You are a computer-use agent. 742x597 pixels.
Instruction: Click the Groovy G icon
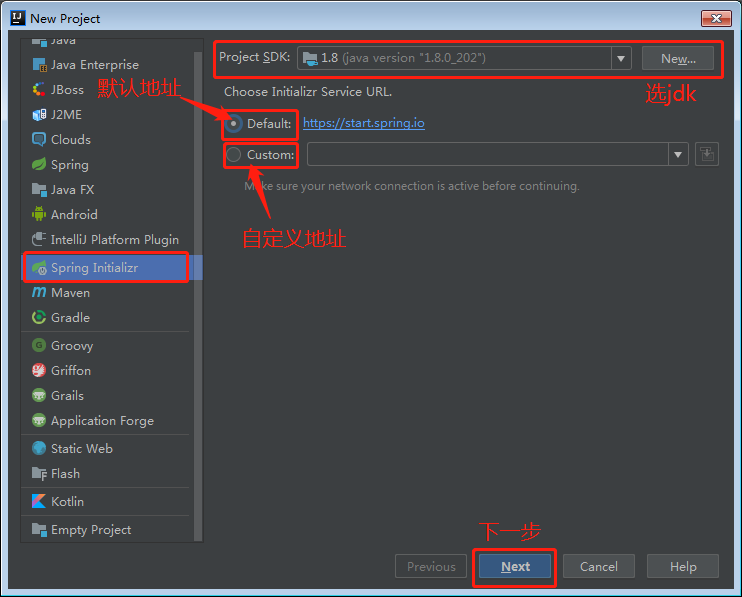(x=39, y=345)
